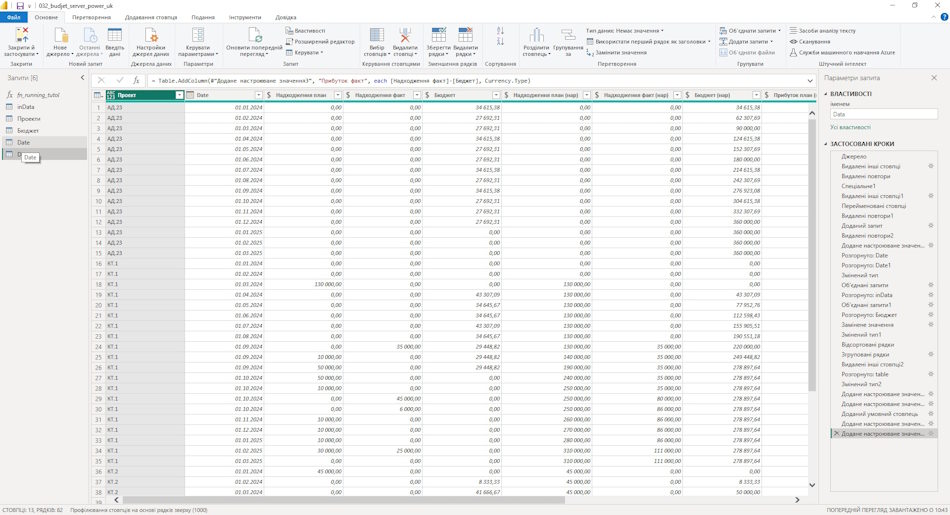Select the inData query

click(45, 107)
